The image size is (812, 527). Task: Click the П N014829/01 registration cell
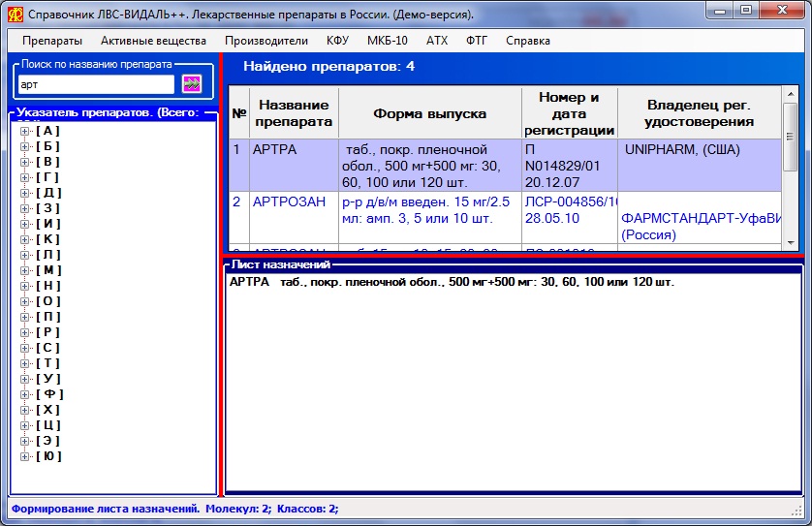[569, 165]
